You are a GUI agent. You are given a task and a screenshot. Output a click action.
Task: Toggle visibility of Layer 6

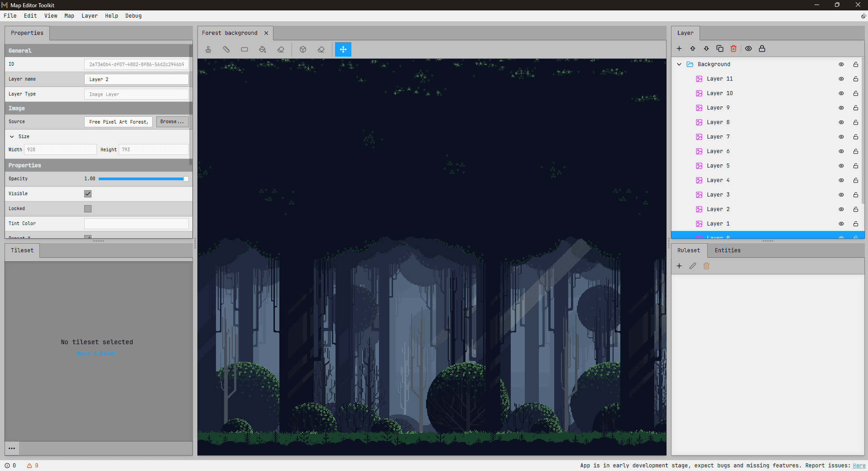coord(841,151)
